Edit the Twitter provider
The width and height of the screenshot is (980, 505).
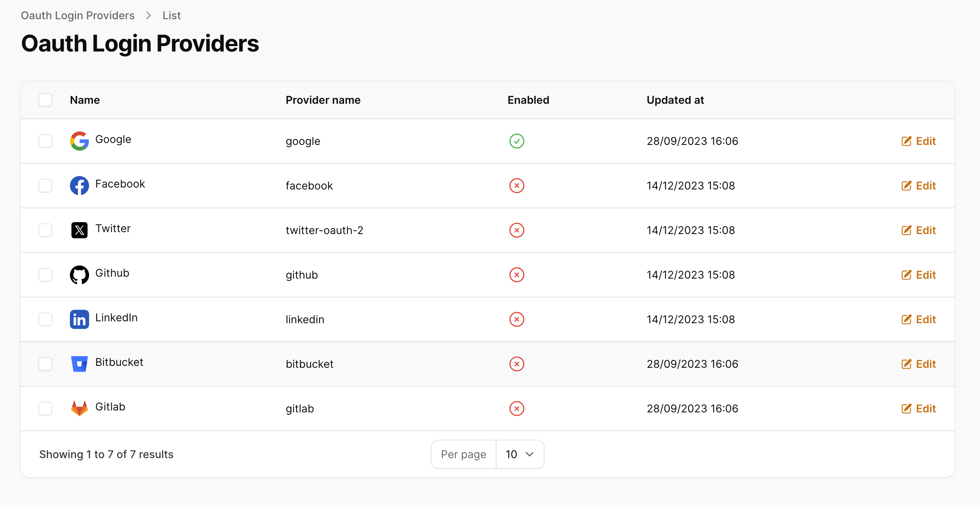(919, 230)
